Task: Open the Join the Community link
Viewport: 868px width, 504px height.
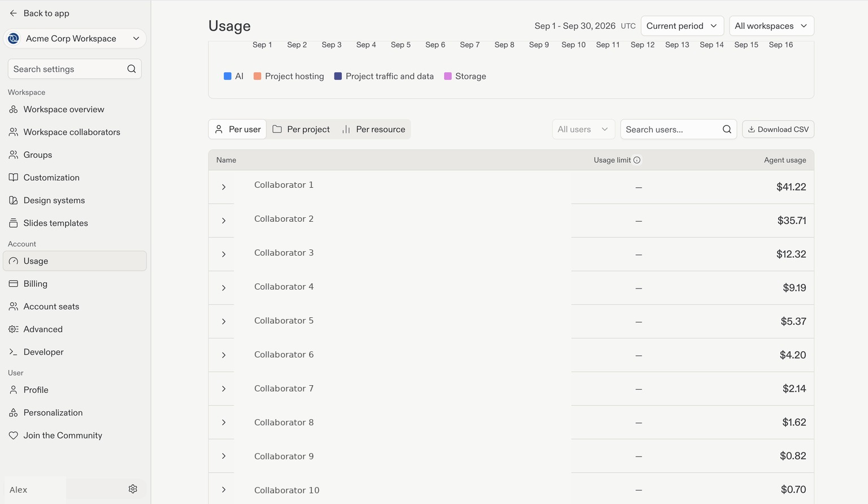Action: coord(75,435)
